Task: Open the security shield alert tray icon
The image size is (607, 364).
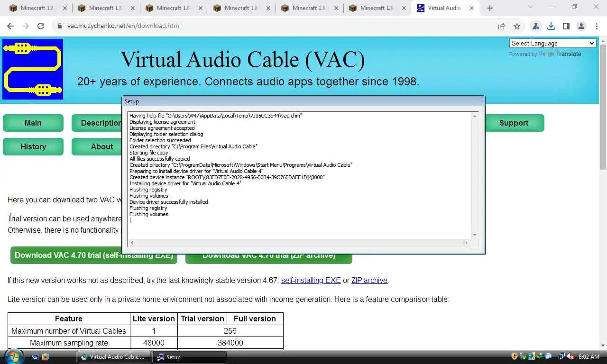Action: [x=515, y=356]
